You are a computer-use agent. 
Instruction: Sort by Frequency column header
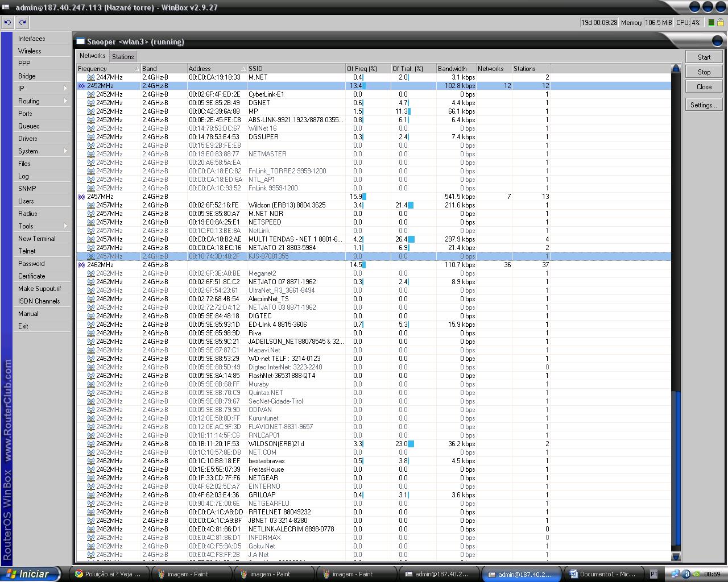(108, 69)
